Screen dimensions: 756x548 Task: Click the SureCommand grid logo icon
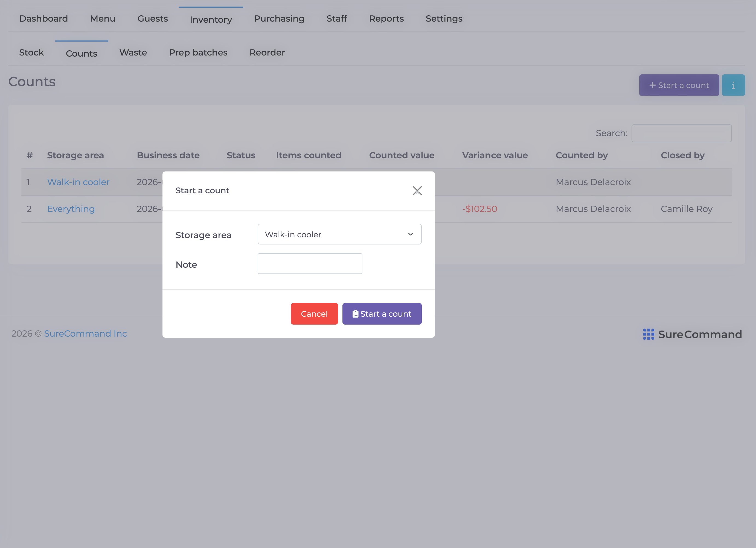[x=648, y=334]
